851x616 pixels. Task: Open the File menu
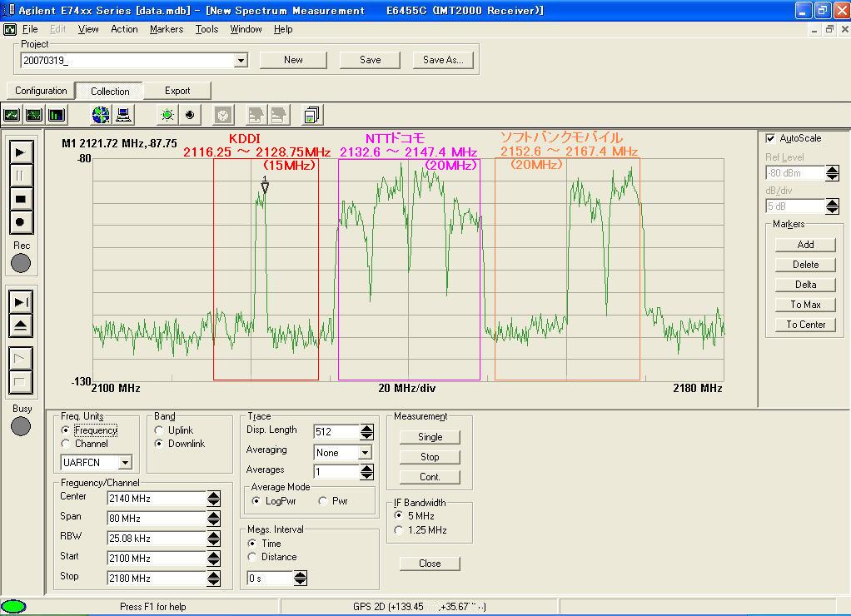pos(30,29)
